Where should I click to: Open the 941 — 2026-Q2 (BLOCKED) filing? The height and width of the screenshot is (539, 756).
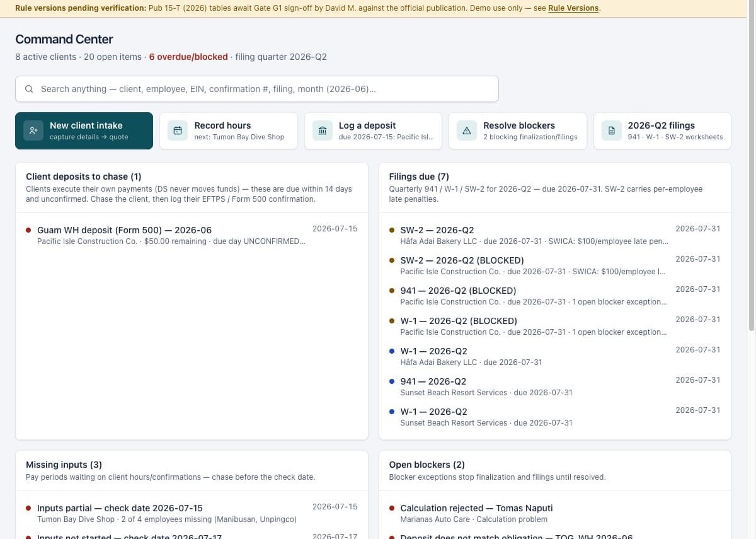(554, 296)
